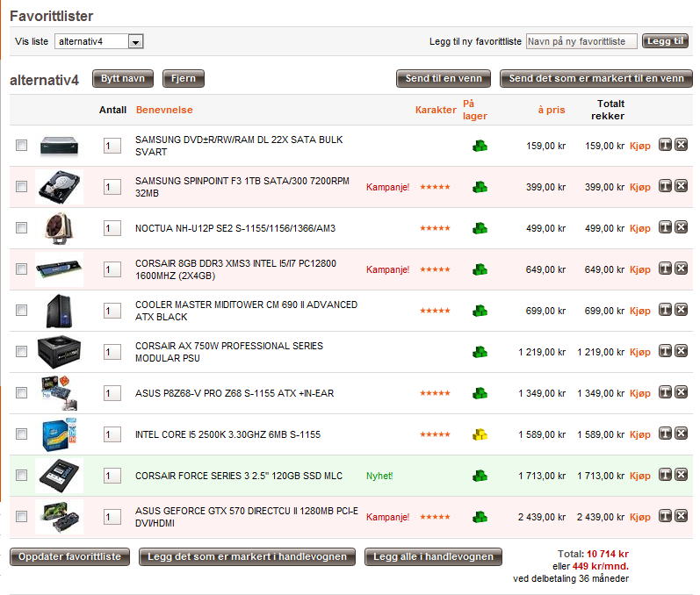Viewport: 700px width, 595px height.
Task: Click T icon on Corsair 8GB DDR3 row
Action: click(x=665, y=269)
